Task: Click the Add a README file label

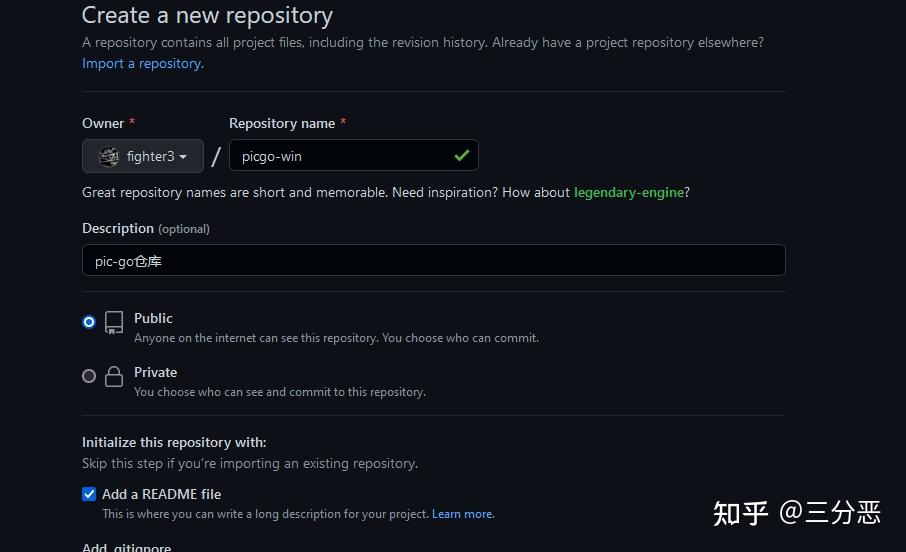Action: point(161,494)
